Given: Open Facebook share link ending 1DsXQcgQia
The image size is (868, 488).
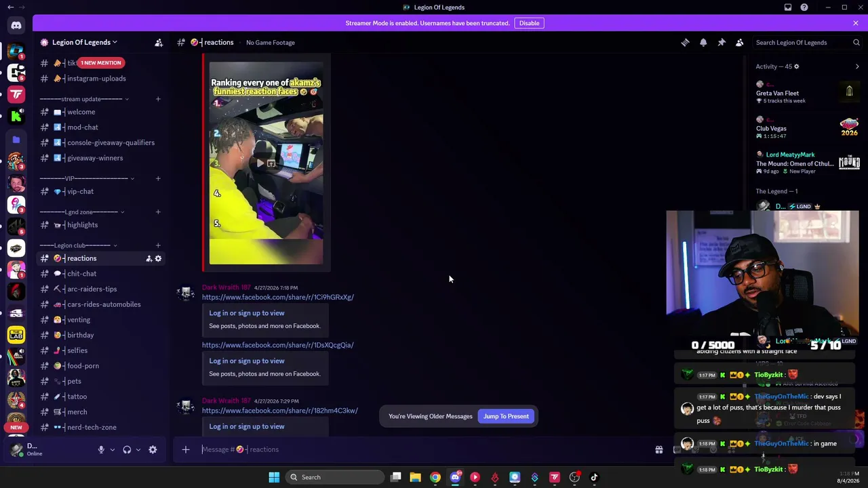Looking at the screenshot, I should coord(278,345).
